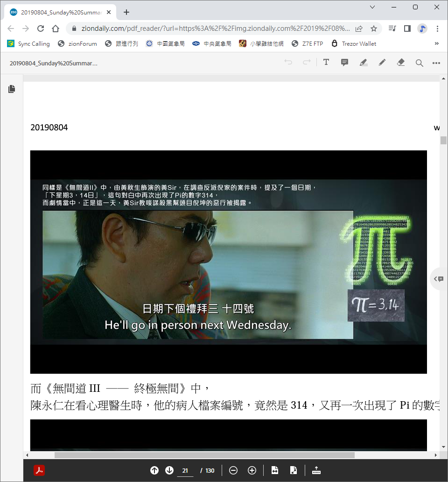
Task: Open PDF search magnifier
Action: click(419, 63)
